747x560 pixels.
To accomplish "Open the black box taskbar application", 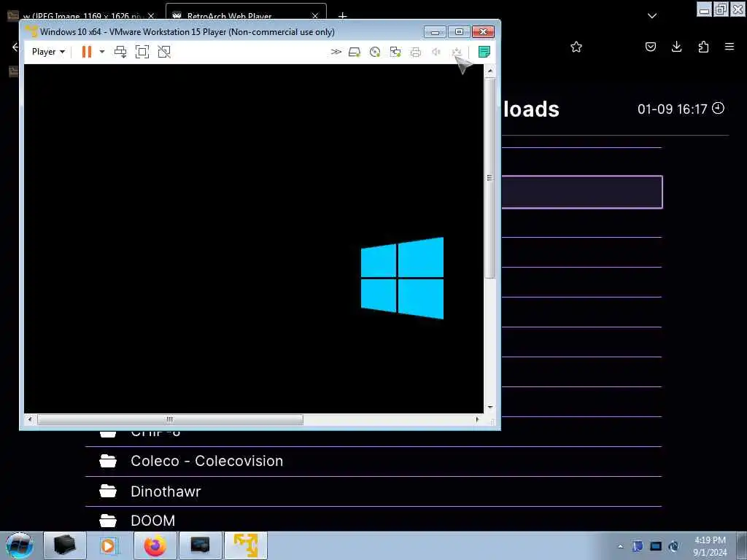I will tap(65, 545).
